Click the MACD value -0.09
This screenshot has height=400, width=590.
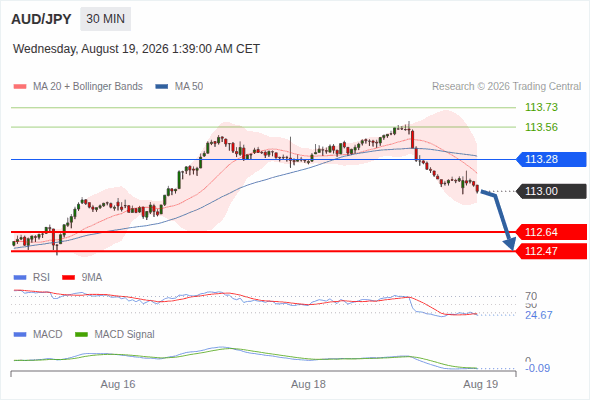538,368
